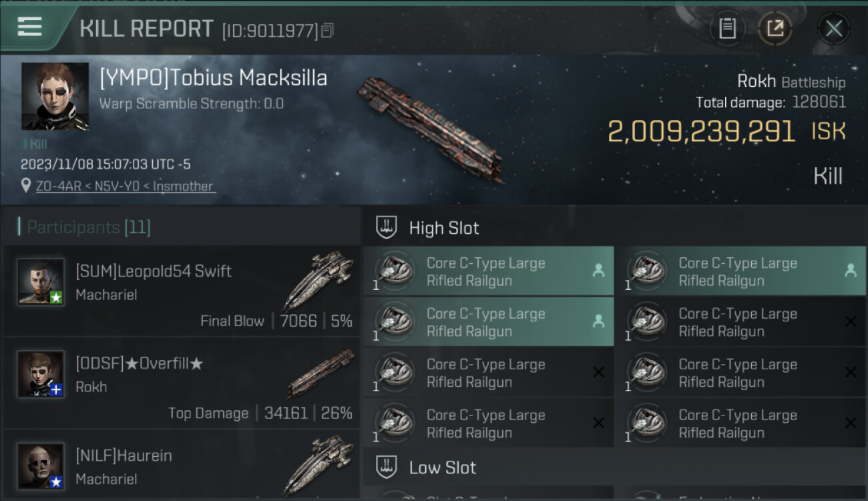Open the hamburger menu

[30, 27]
